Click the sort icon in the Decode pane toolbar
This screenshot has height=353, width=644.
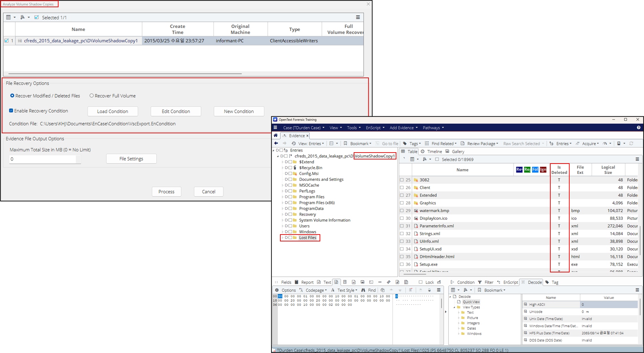coord(466,290)
